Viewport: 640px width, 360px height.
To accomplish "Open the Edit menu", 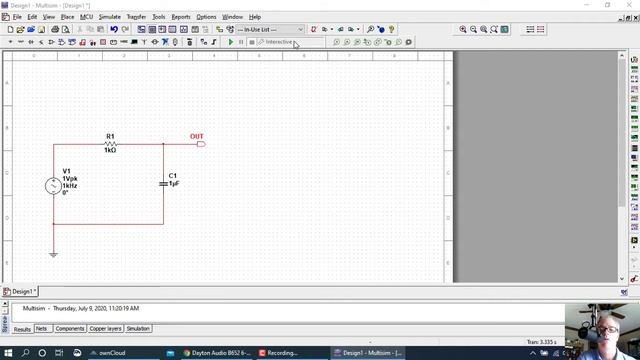I will [32, 17].
